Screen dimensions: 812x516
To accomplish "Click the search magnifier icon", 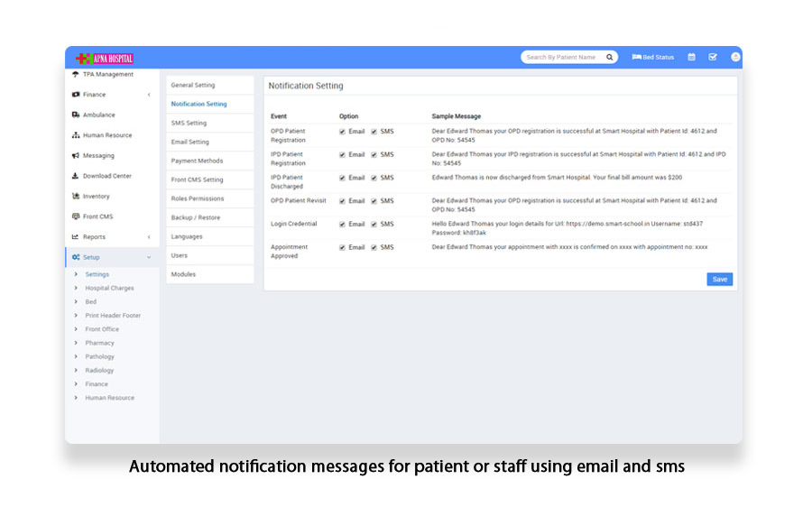I will [x=610, y=58].
